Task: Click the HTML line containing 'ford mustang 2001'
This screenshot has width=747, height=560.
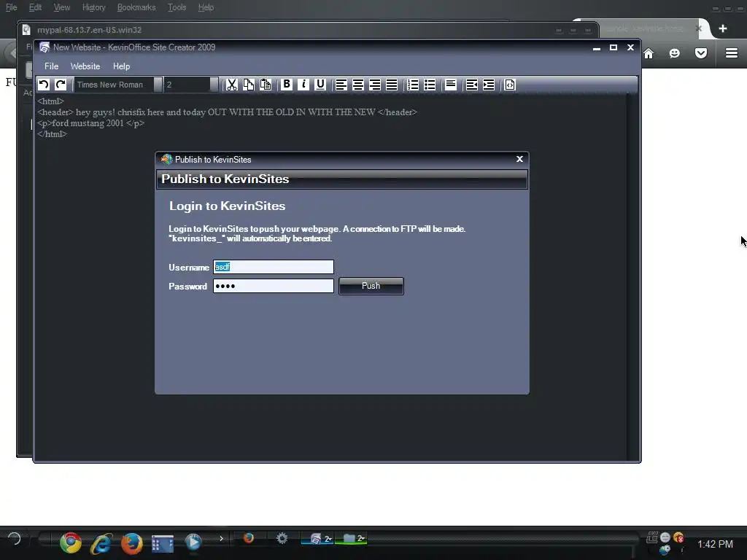Action: click(91, 122)
